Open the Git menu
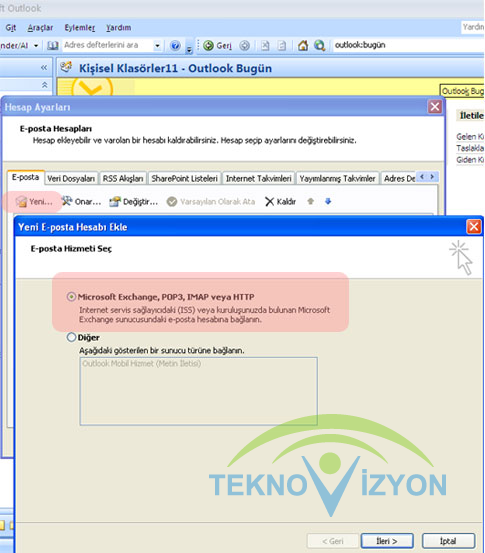The width and height of the screenshot is (485, 553). (11, 28)
